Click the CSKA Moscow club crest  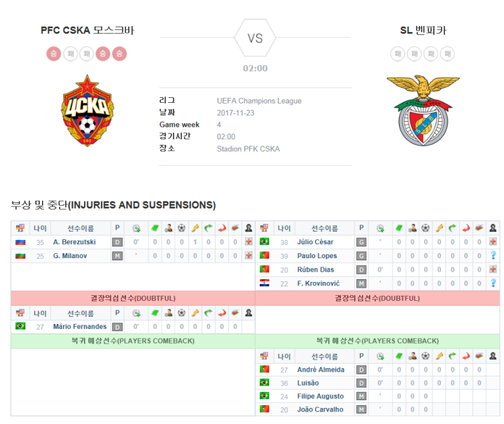point(87,111)
